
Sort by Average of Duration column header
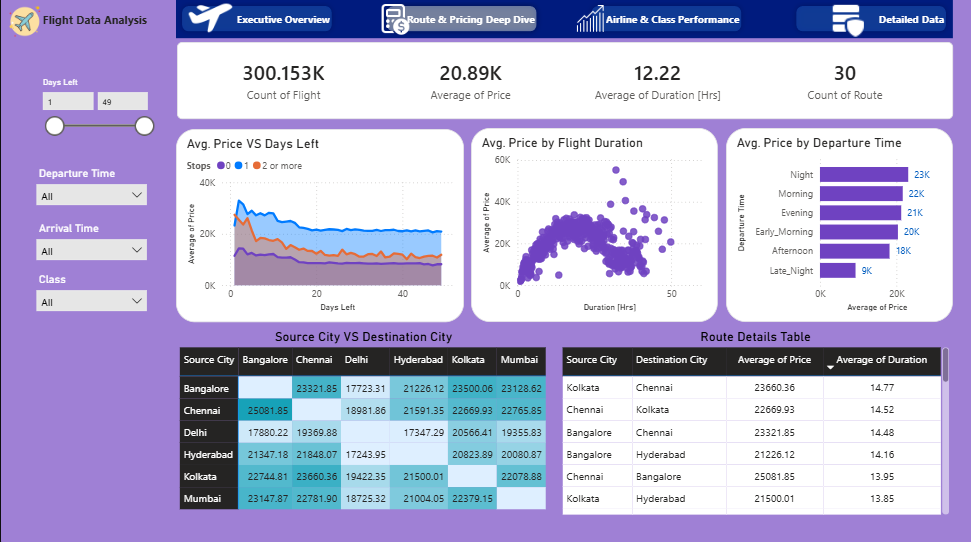click(x=881, y=360)
